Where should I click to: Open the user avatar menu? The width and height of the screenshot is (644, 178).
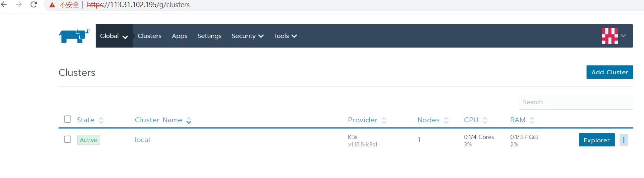(x=614, y=36)
